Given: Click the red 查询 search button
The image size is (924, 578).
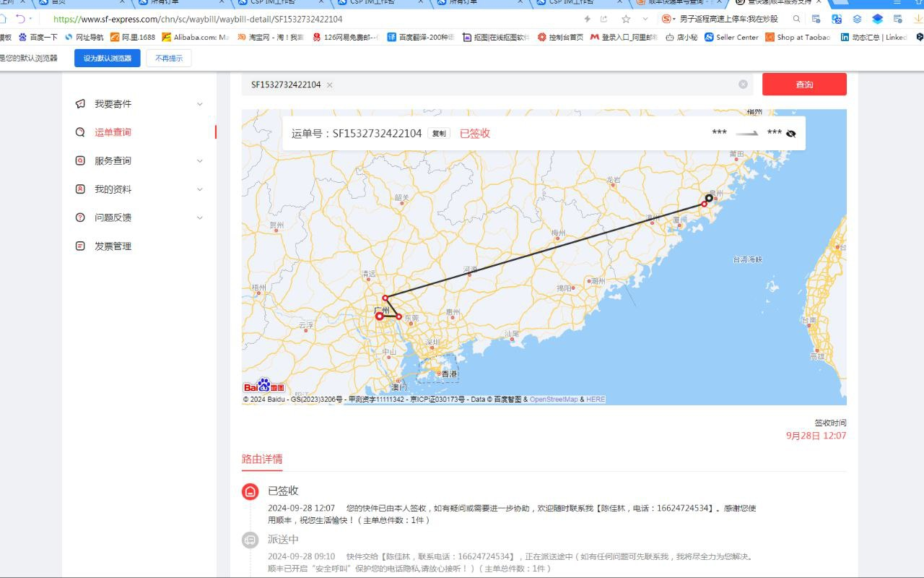Looking at the screenshot, I should click(x=804, y=85).
